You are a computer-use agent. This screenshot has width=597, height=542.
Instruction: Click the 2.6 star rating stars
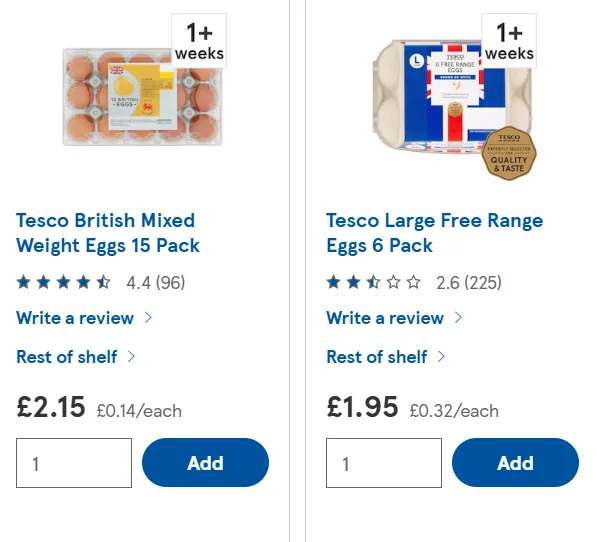coord(374,282)
